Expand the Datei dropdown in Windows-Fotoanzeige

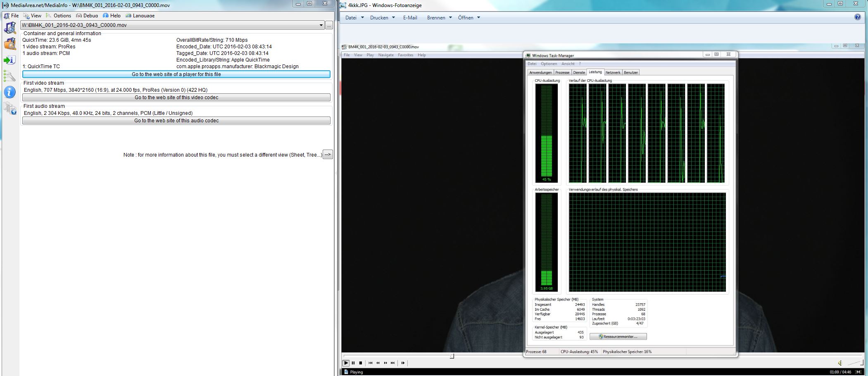click(362, 18)
